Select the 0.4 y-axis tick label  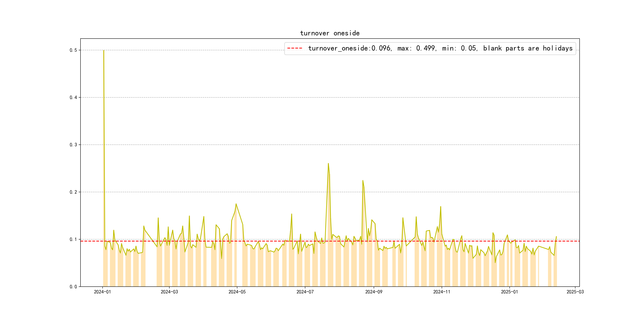(73, 98)
